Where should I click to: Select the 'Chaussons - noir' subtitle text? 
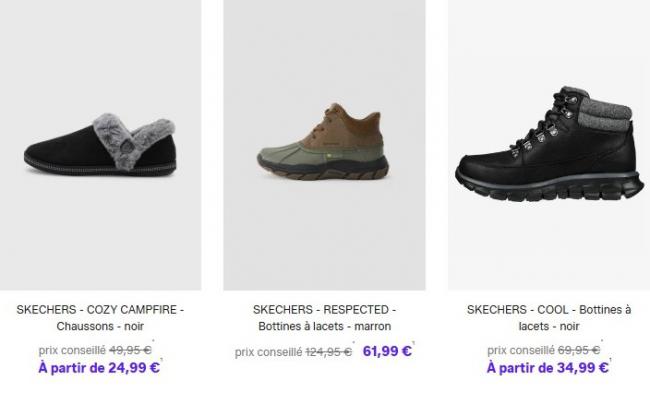click(100, 327)
